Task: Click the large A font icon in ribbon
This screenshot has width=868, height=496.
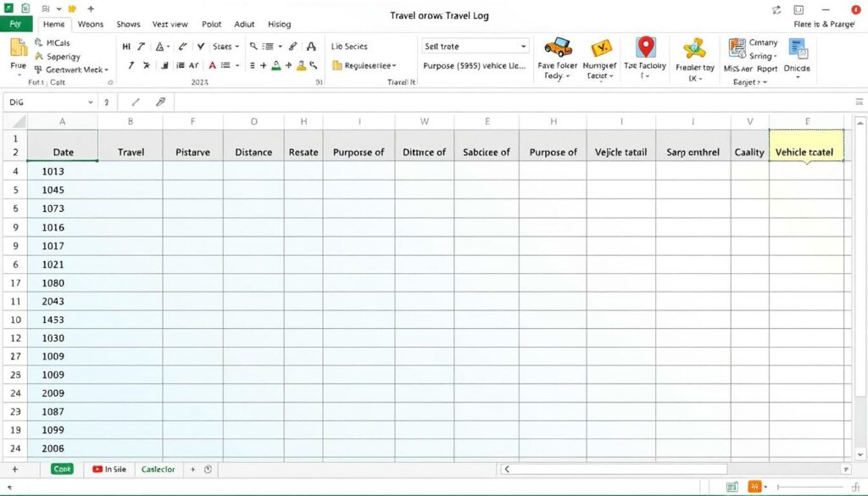Action: click(311, 47)
